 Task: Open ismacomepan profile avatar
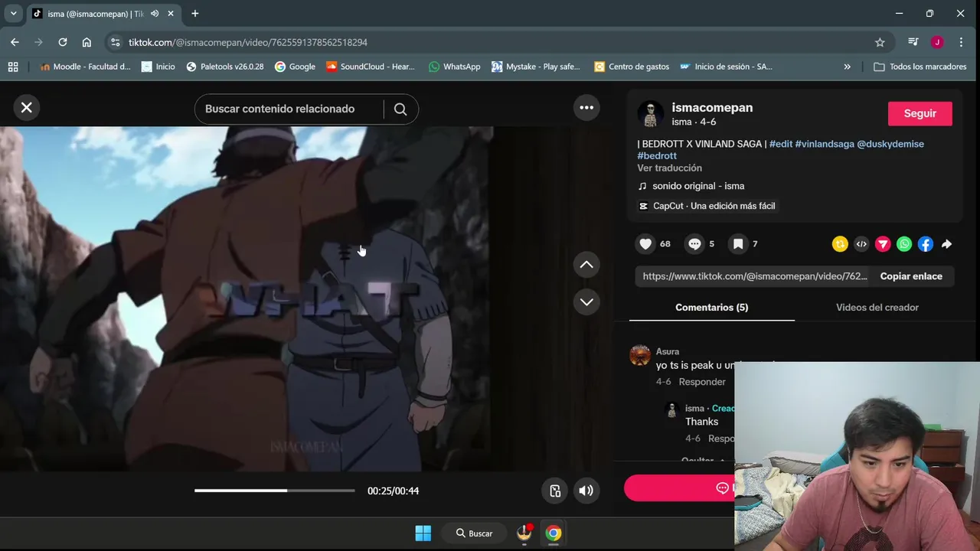click(x=651, y=114)
